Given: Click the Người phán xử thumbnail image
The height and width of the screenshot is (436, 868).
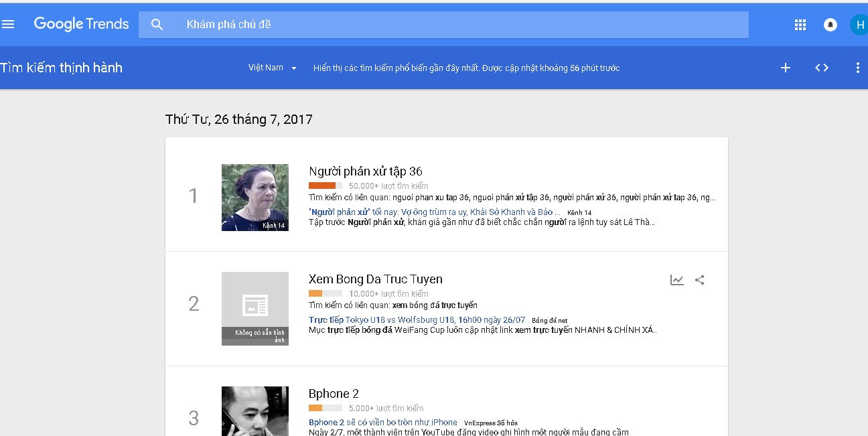Looking at the screenshot, I should [x=255, y=198].
